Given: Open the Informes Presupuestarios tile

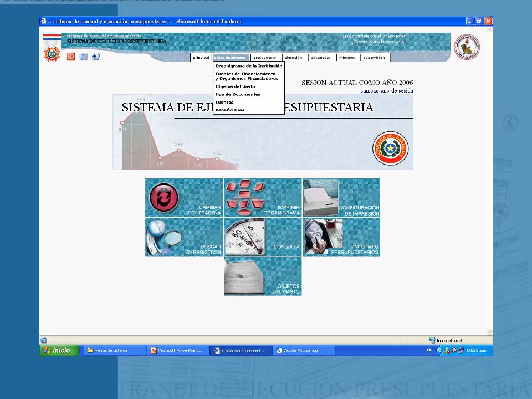Looking at the screenshot, I should tap(341, 237).
